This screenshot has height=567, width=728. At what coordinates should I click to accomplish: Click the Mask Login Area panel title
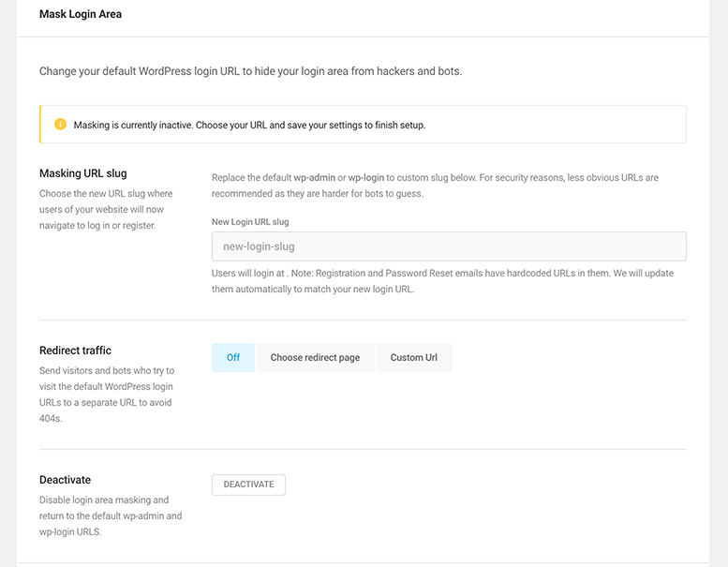tap(81, 15)
